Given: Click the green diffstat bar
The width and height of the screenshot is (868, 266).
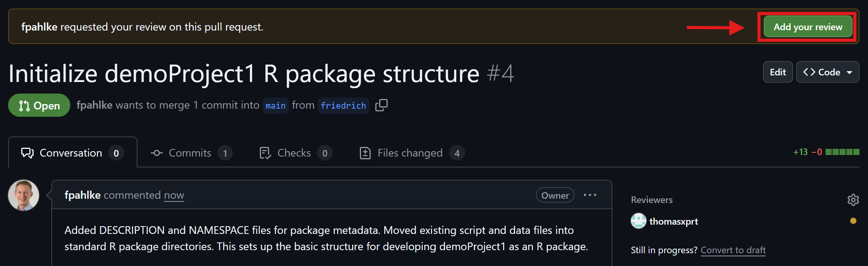Looking at the screenshot, I should pos(842,152).
